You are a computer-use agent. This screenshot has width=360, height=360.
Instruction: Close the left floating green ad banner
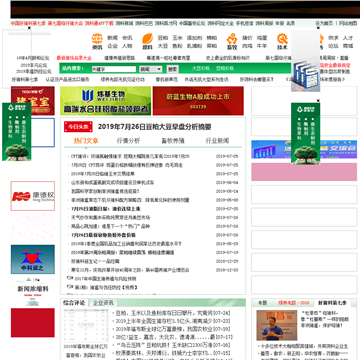pyautogui.click(x=29, y=100)
